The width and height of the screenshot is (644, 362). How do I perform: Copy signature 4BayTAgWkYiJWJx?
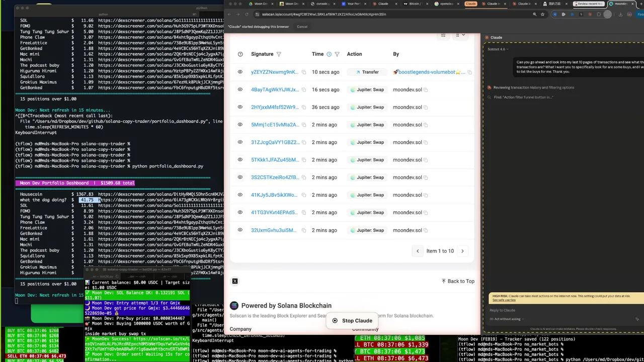click(x=304, y=90)
